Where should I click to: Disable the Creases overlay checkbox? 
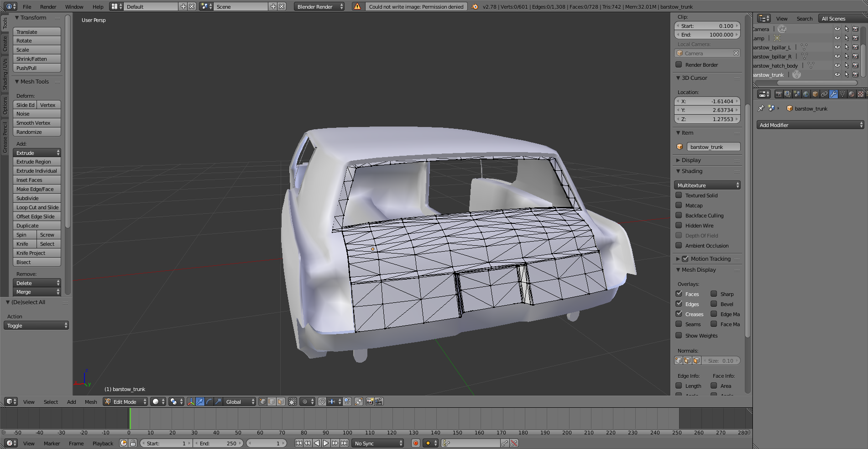(x=679, y=314)
